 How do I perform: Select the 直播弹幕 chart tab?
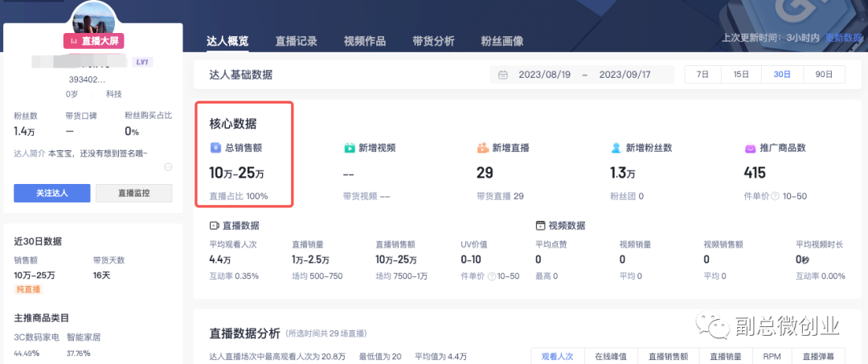point(819,357)
